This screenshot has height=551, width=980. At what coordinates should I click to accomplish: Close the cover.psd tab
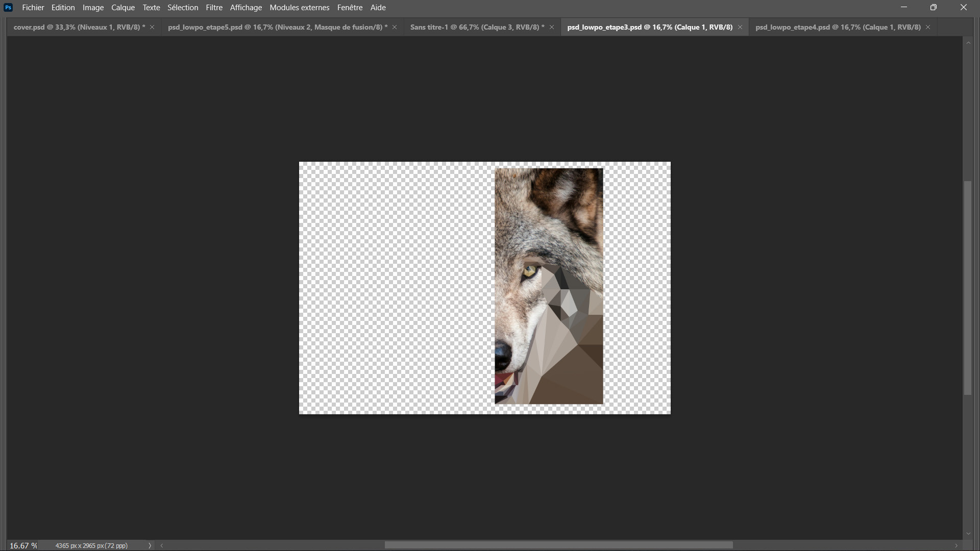[x=152, y=27]
